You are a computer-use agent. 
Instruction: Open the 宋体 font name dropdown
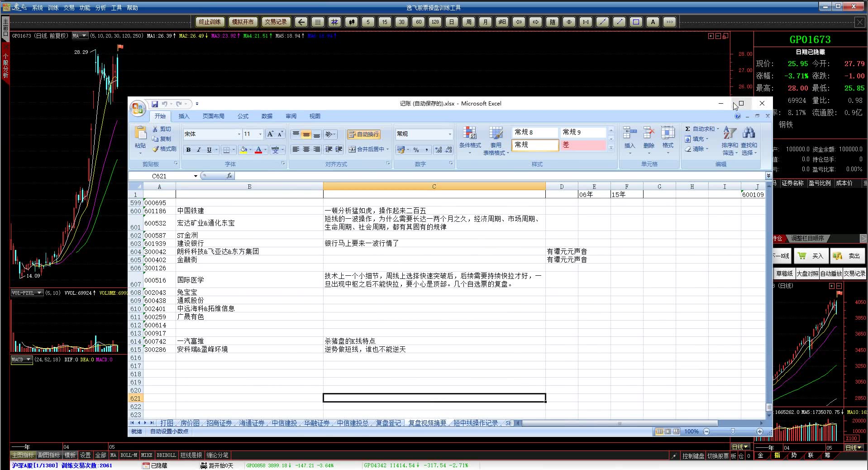coord(239,134)
